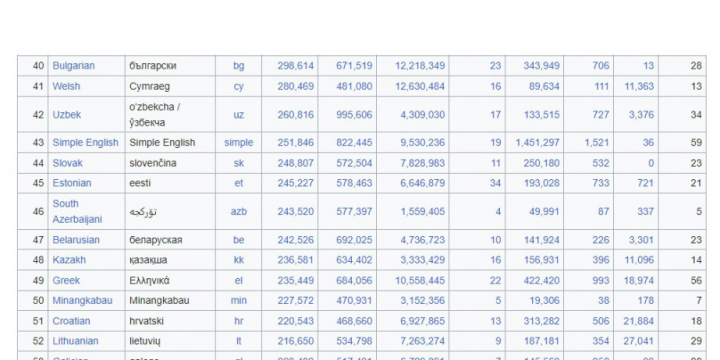Open the 'simple' wiki code link
The height and width of the screenshot is (360, 720).
239,143
